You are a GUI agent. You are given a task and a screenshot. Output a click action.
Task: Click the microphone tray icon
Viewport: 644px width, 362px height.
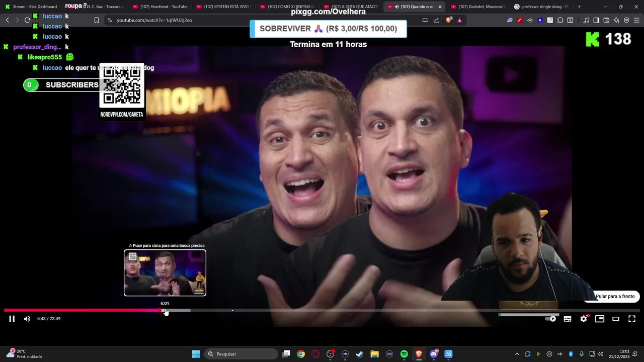581,354
